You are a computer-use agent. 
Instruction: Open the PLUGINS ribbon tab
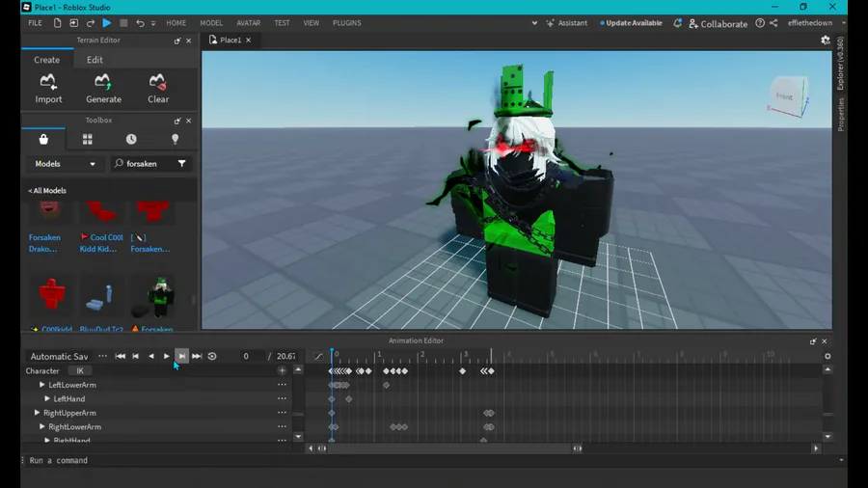346,23
